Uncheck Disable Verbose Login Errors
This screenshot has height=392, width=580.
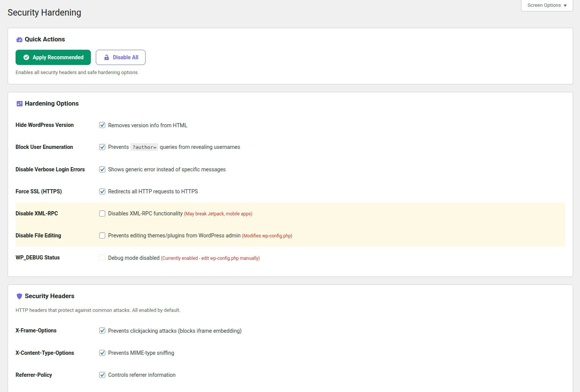point(102,169)
